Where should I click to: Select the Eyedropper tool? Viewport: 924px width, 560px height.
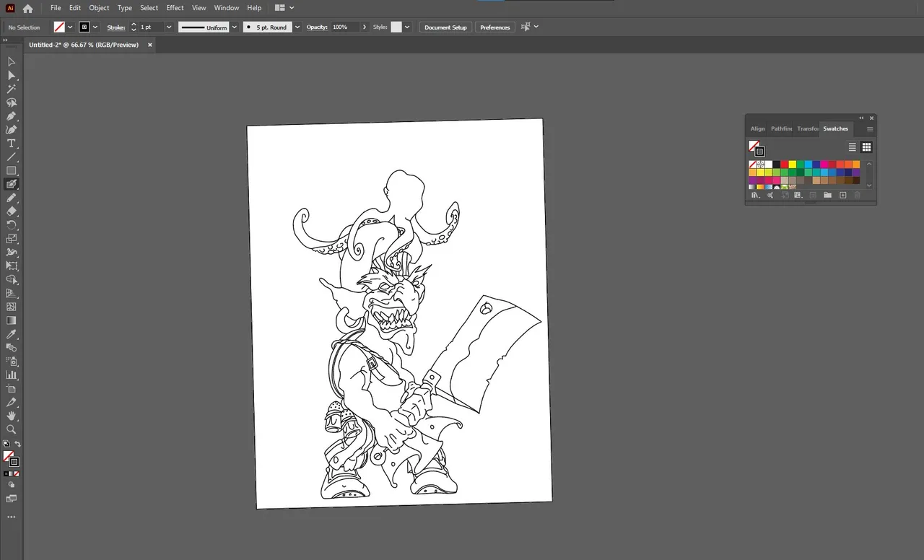[12, 334]
